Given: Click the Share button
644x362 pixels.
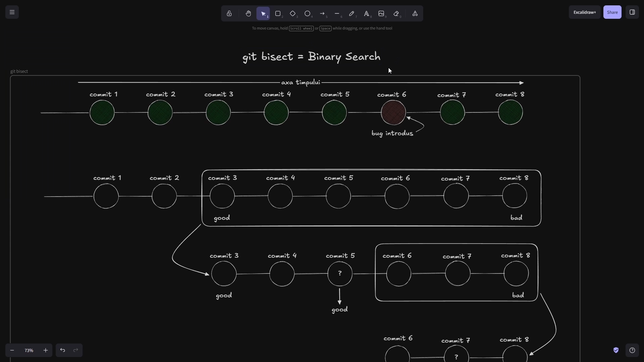Looking at the screenshot, I should point(612,12).
